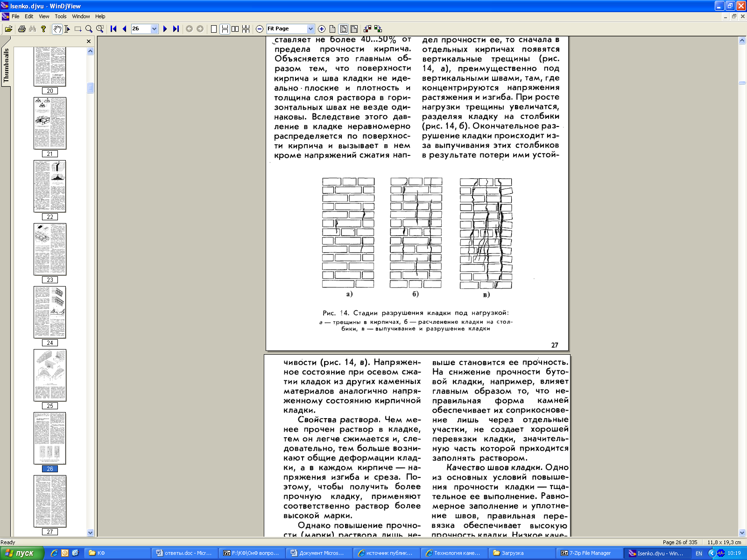Select the rectangle selection tool
The height and width of the screenshot is (560, 747).
tap(78, 29)
